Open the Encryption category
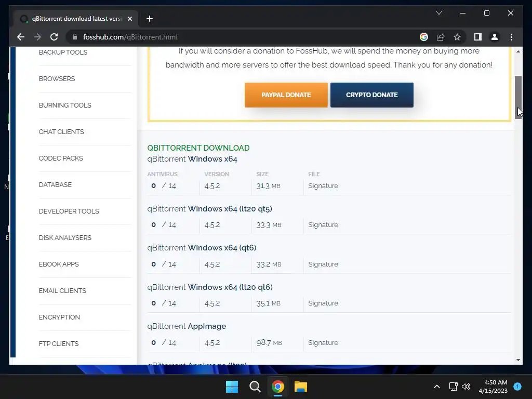 pos(59,317)
